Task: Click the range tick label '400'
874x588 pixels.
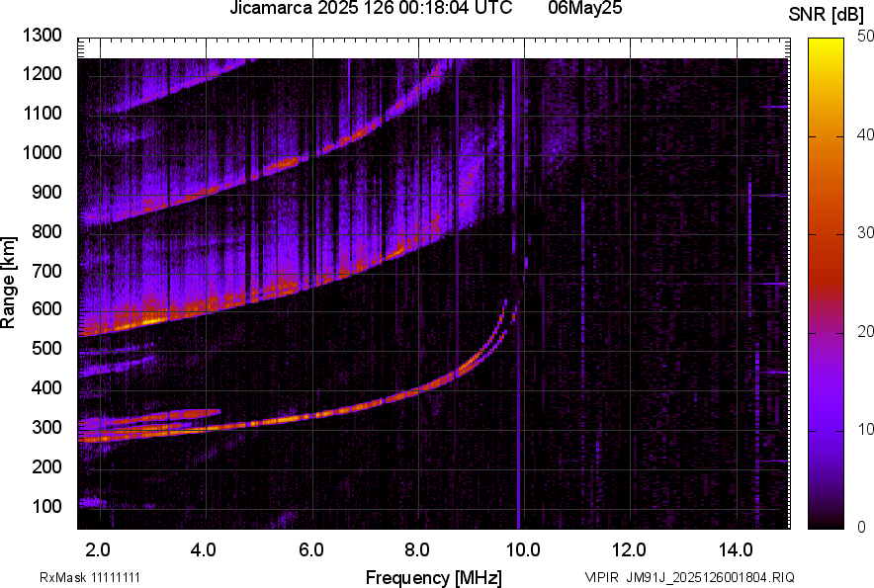Action: pyautogui.click(x=46, y=387)
